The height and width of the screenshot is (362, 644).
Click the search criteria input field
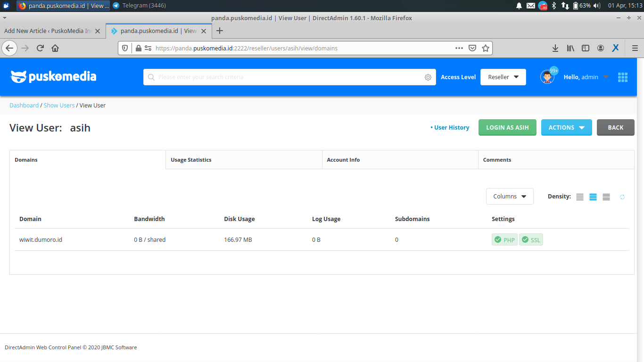pos(283,77)
